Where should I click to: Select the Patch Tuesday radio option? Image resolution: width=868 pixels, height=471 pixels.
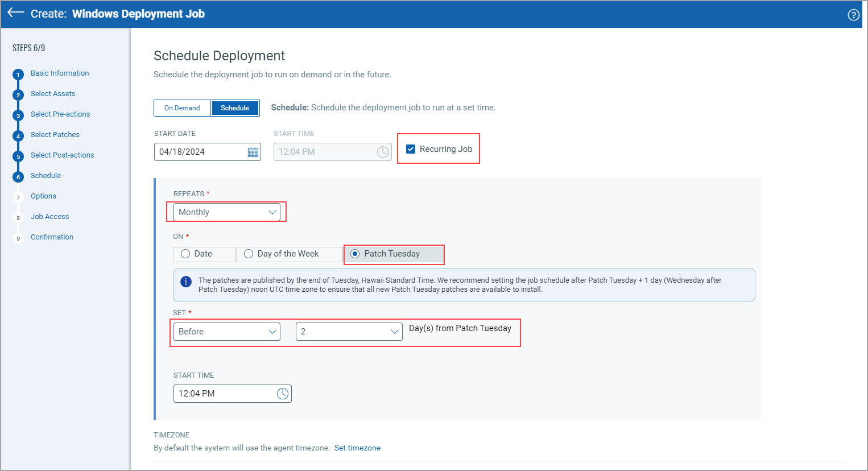[x=355, y=254]
